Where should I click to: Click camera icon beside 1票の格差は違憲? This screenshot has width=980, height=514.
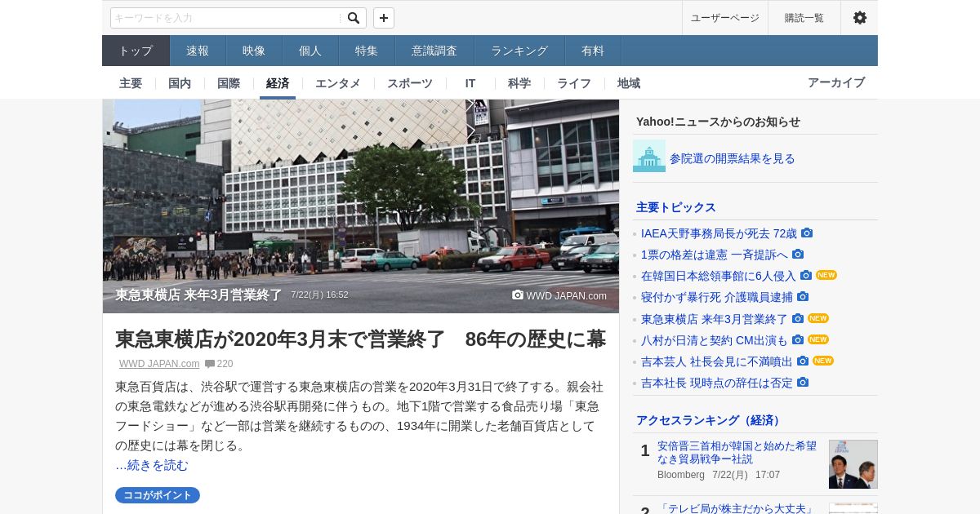pyautogui.click(x=798, y=255)
